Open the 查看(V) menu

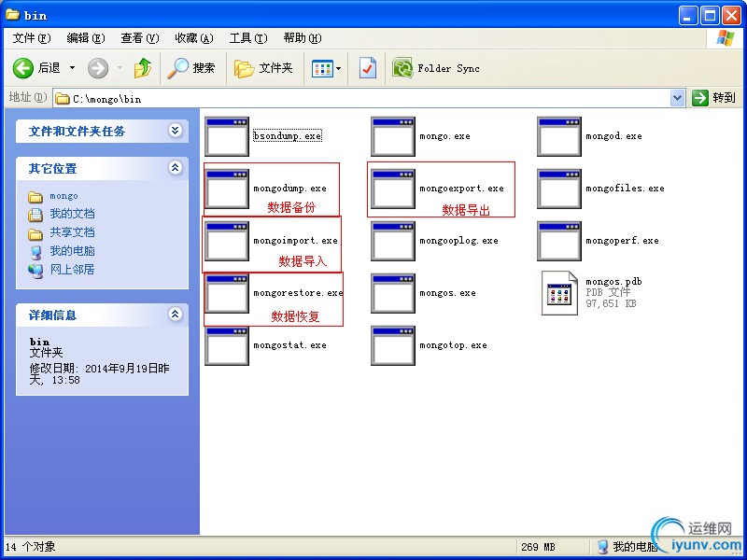[140, 38]
